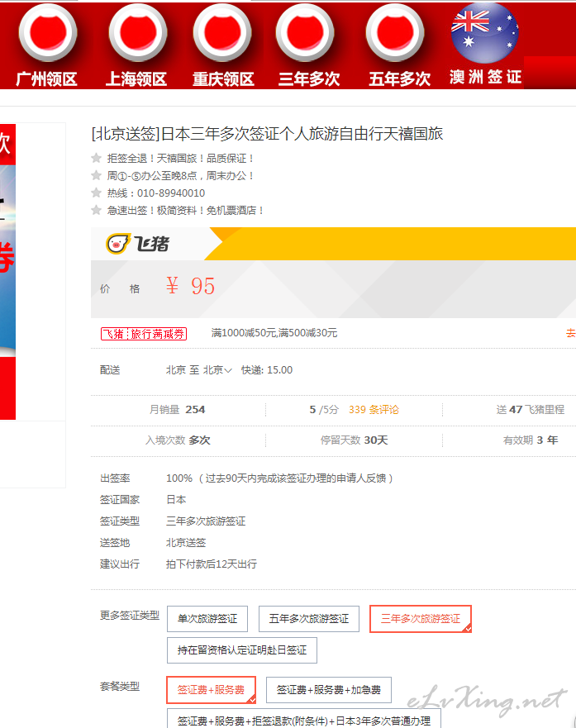
Task: Click the 5 /5分 rating score
Action: (x=324, y=410)
